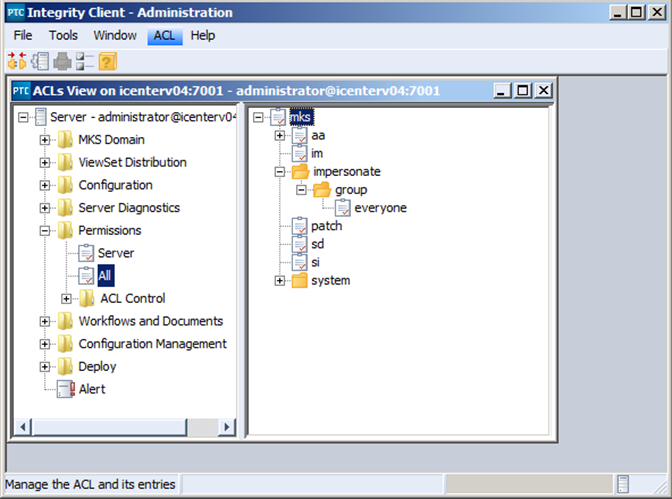Open the yellow help book icon
The height and width of the screenshot is (499, 672).
point(108,61)
